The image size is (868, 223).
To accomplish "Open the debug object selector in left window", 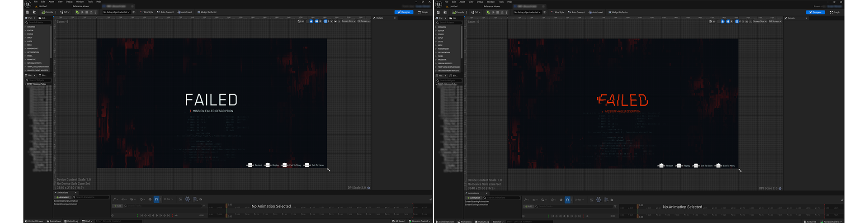I will (x=116, y=12).
